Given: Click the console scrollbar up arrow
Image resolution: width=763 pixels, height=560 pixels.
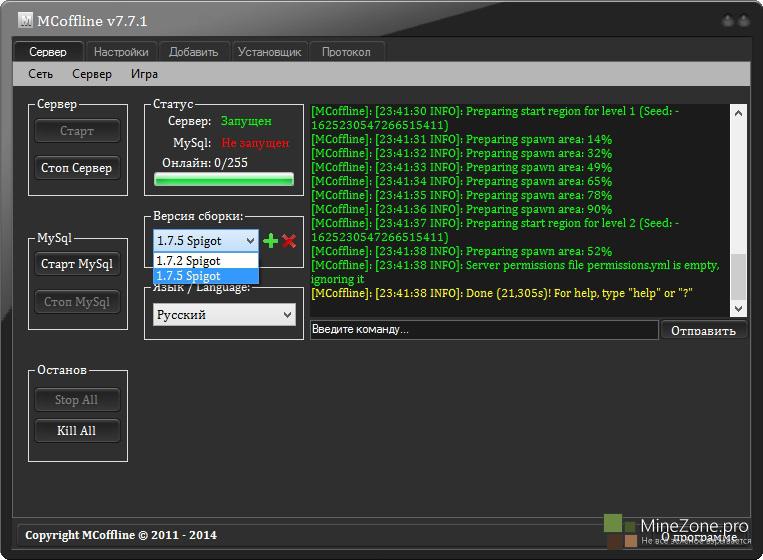Looking at the screenshot, I should click(x=738, y=112).
